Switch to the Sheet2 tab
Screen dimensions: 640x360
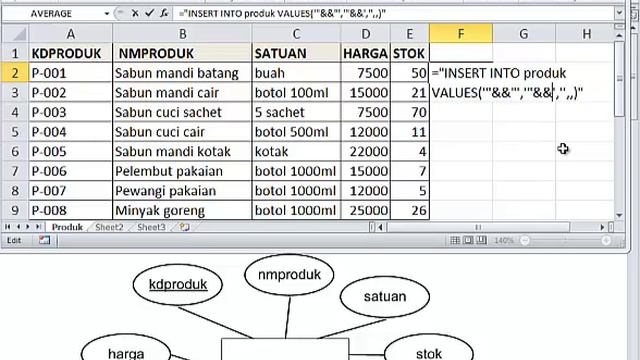click(x=109, y=227)
